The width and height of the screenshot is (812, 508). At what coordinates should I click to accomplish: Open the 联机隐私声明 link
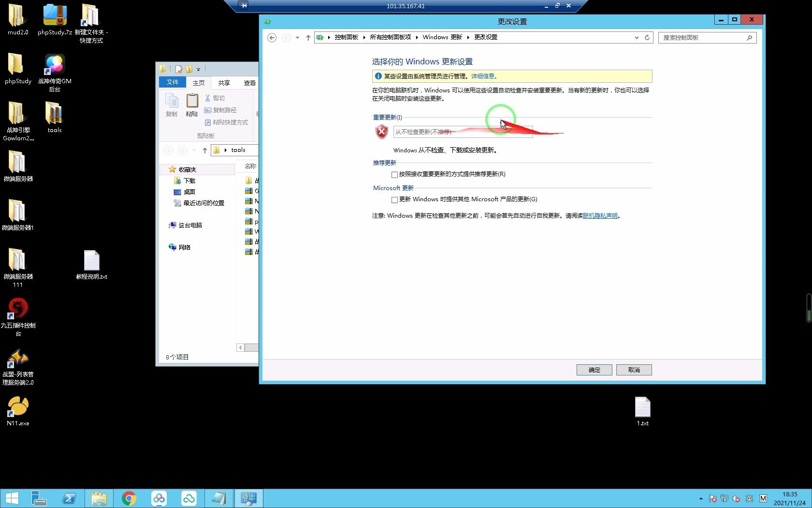[x=600, y=216]
